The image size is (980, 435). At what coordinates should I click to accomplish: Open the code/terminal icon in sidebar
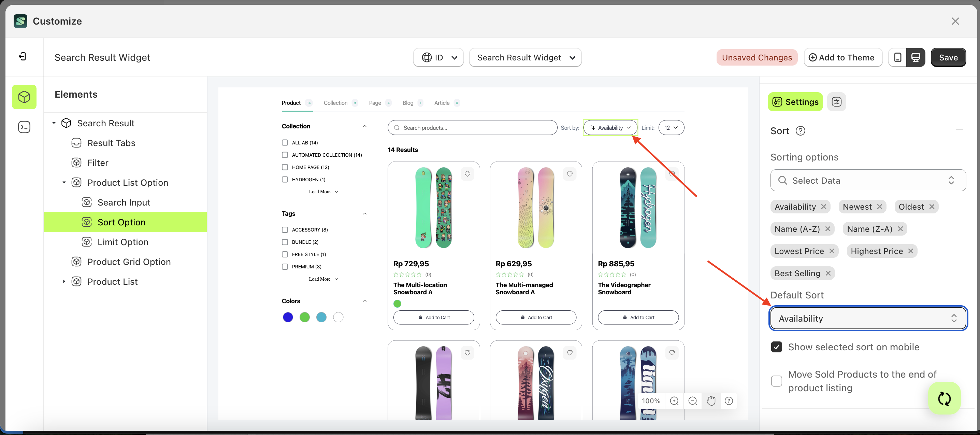point(24,127)
